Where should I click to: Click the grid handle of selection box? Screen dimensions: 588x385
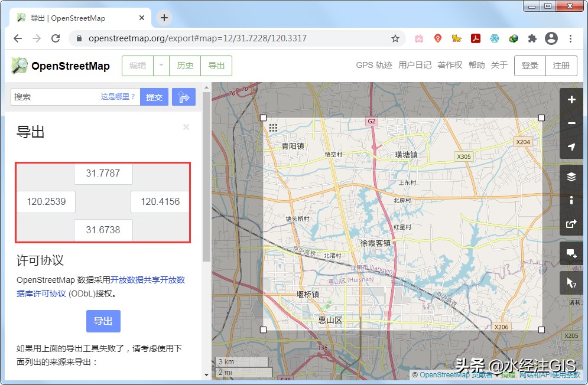274,128
